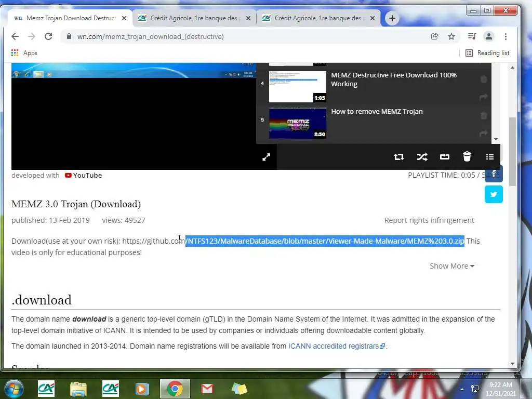Open the media control icon in Chrome toolbar
Viewport: 532px width, 399px height.
click(472, 36)
